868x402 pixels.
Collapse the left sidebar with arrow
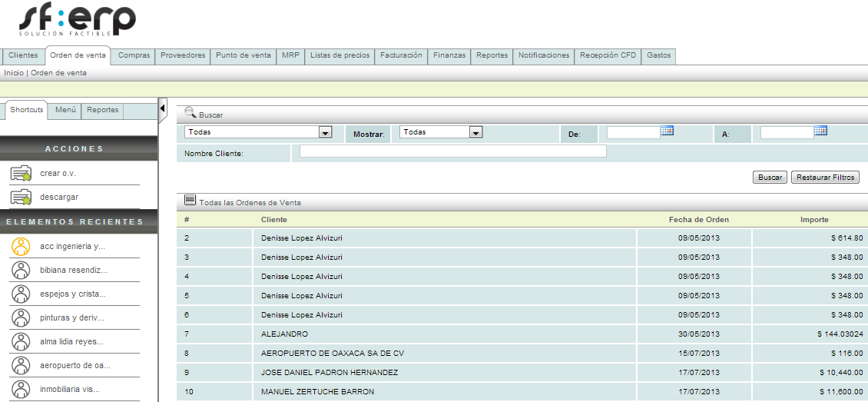click(162, 108)
